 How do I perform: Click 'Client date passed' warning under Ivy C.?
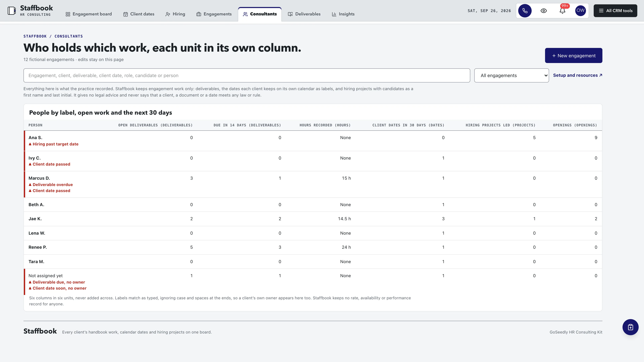(49, 164)
